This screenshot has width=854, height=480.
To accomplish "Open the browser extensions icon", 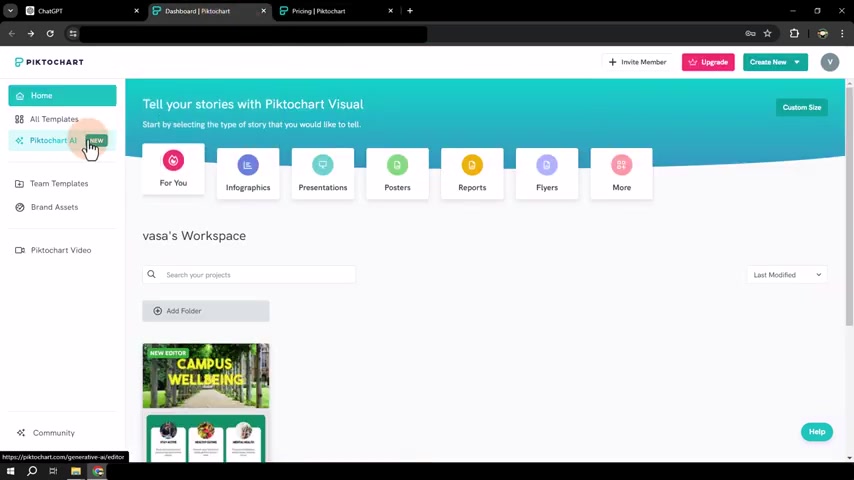I will [794, 34].
